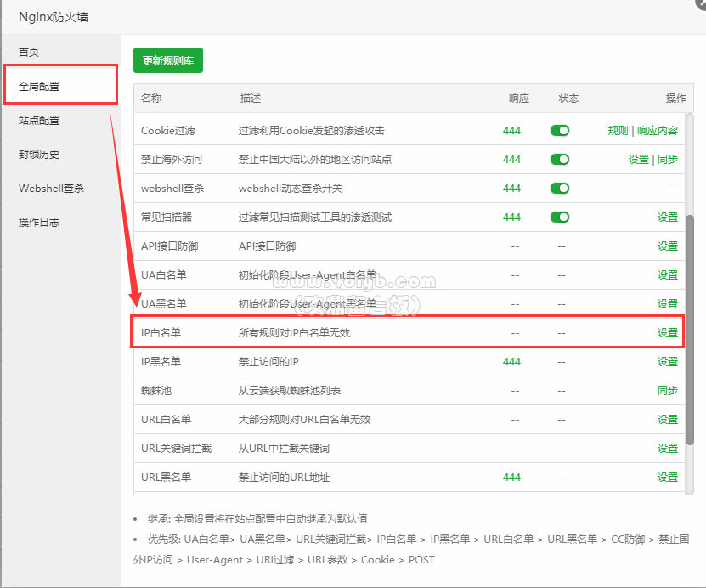Click the 444 response for 禁止海外访问
The width and height of the screenshot is (706, 588).
512,160
